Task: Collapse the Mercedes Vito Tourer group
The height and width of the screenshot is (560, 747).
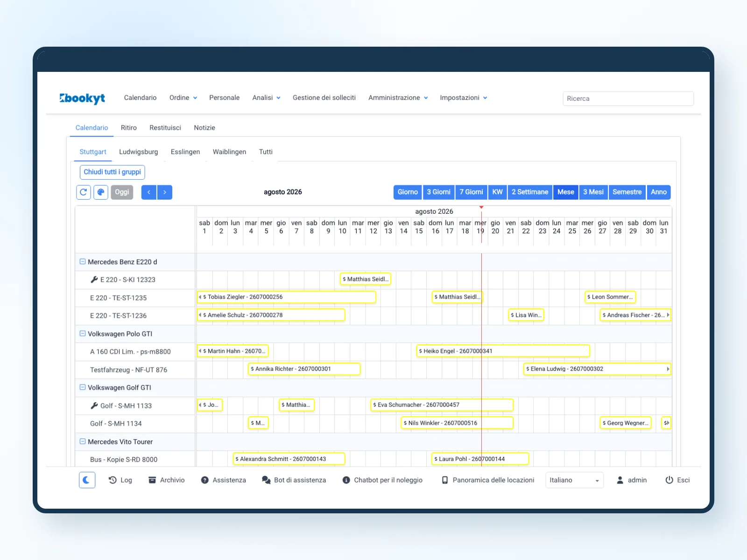Action: coord(83,441)
